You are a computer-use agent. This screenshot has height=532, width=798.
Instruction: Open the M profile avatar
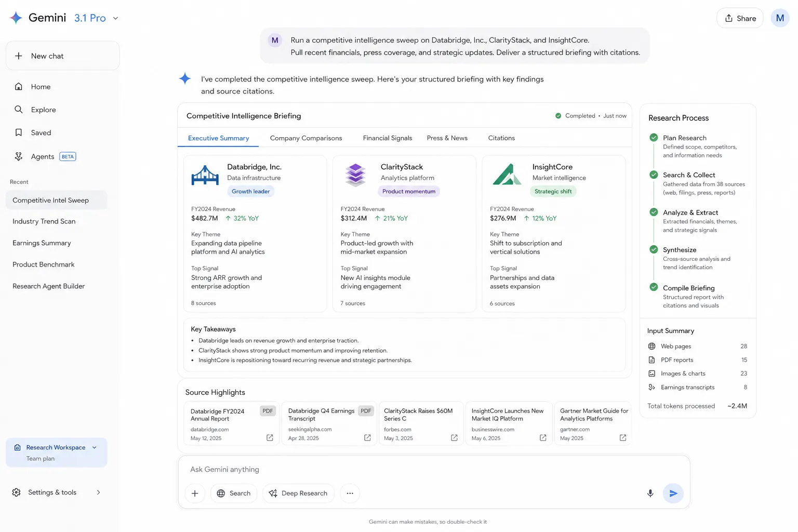pyautogui.click(x=780, y=18)
